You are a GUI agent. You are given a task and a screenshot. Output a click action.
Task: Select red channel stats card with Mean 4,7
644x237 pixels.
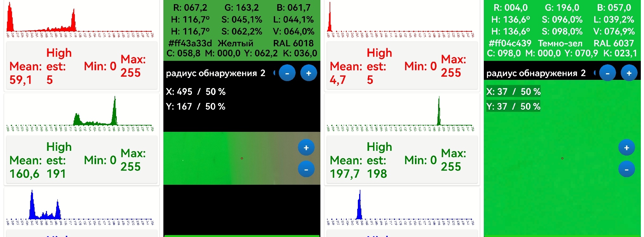(x=402, y=66)
